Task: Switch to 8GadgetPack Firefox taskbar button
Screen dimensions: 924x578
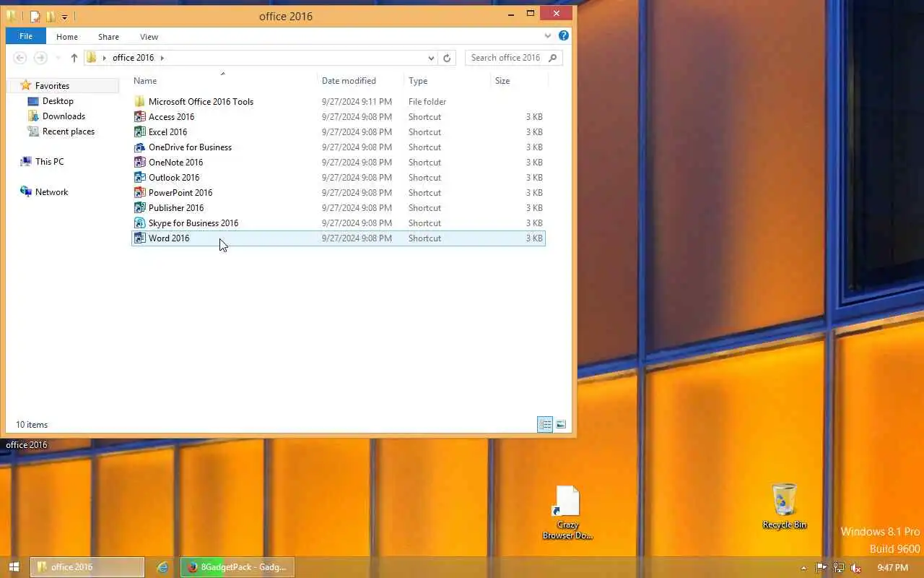Action: [237, 567]
